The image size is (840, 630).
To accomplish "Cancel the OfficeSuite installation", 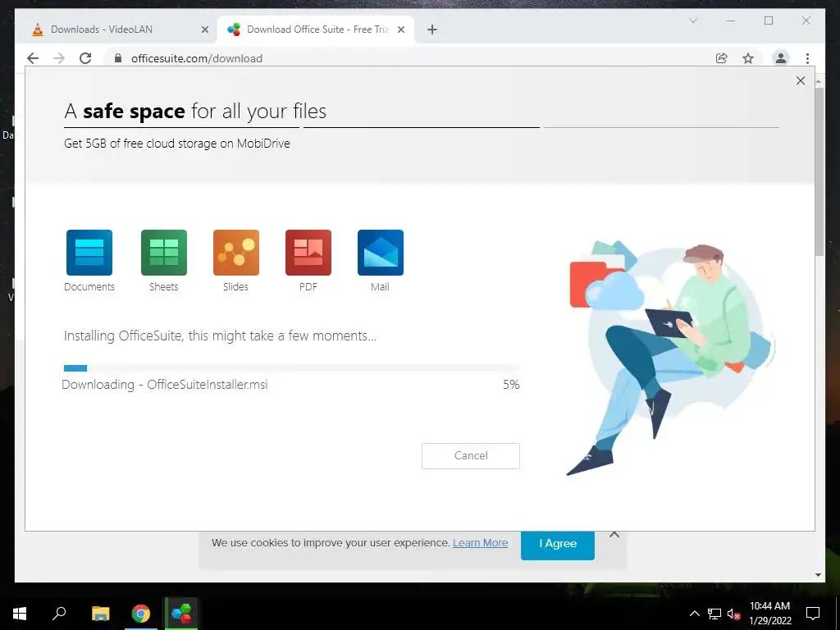I will point(470,456).
